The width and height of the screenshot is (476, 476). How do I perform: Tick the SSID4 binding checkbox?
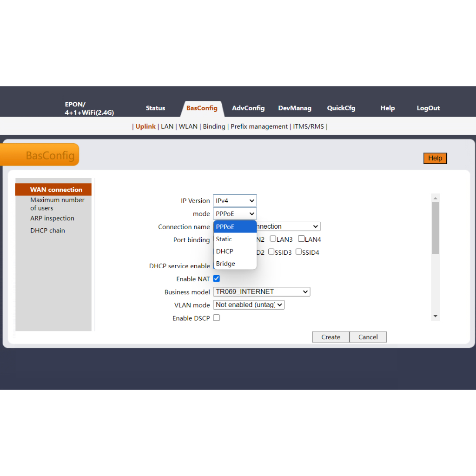click(299, 252)
